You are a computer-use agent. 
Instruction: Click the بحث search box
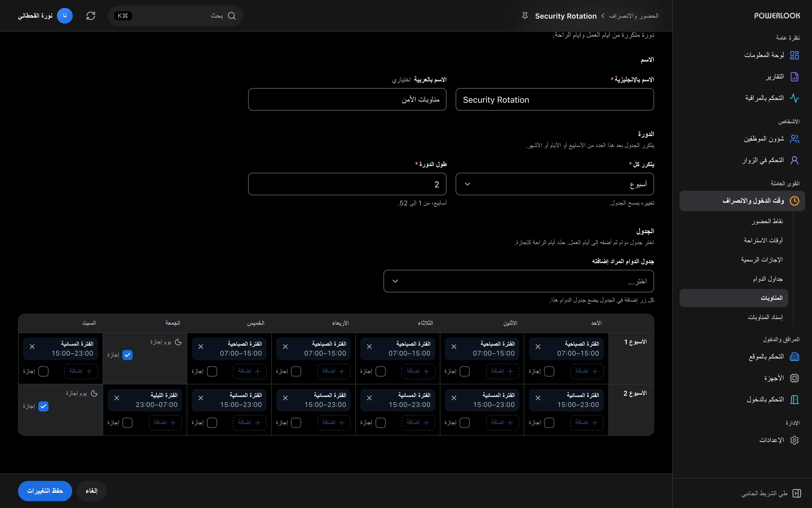click(x=175, y=16)
